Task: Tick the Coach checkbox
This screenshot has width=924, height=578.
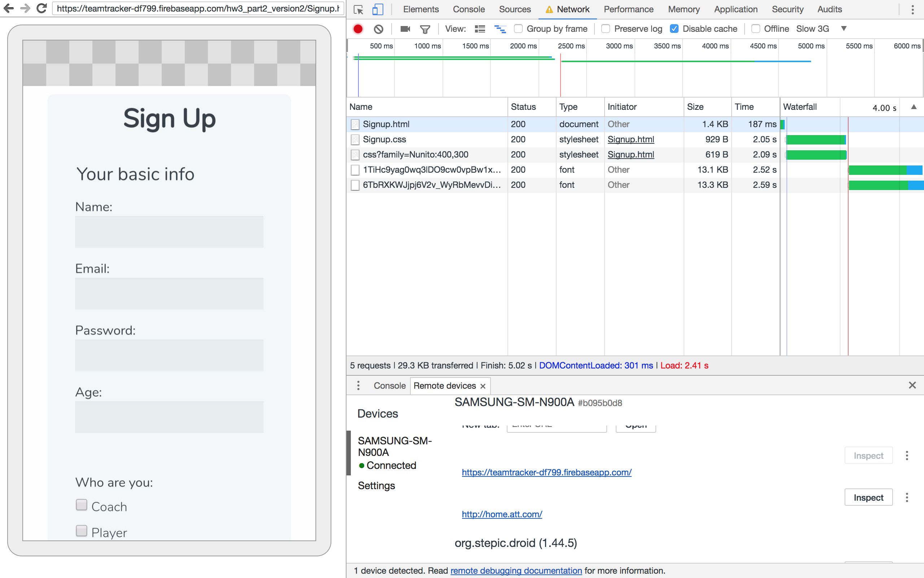Action: pos(81,505)
